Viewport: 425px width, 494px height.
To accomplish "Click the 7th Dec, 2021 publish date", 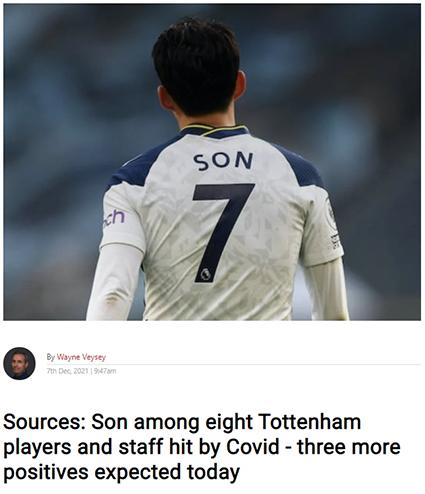I will click(x=68, y=371).
